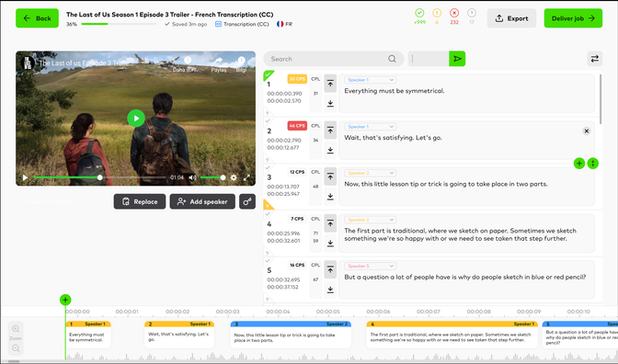Toggle the yellow question flag on subtitle 3
This screenshot has width=618, height=364.
[x=268, y=205]
